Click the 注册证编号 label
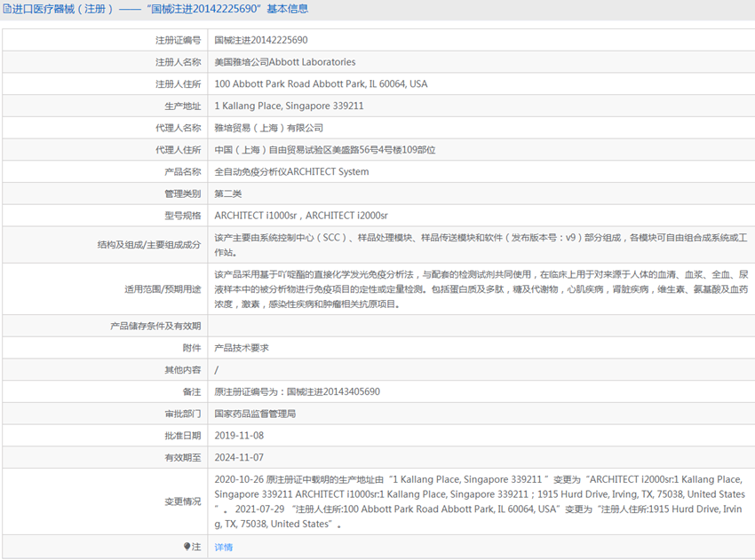 179,40
